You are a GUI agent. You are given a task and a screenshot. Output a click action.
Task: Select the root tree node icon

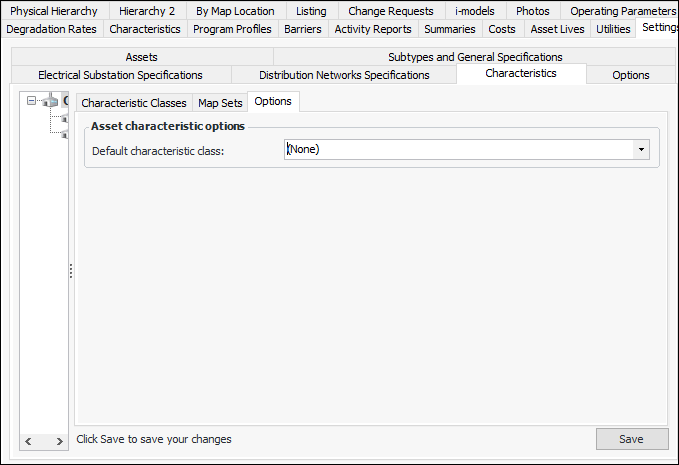coord(51,101)
